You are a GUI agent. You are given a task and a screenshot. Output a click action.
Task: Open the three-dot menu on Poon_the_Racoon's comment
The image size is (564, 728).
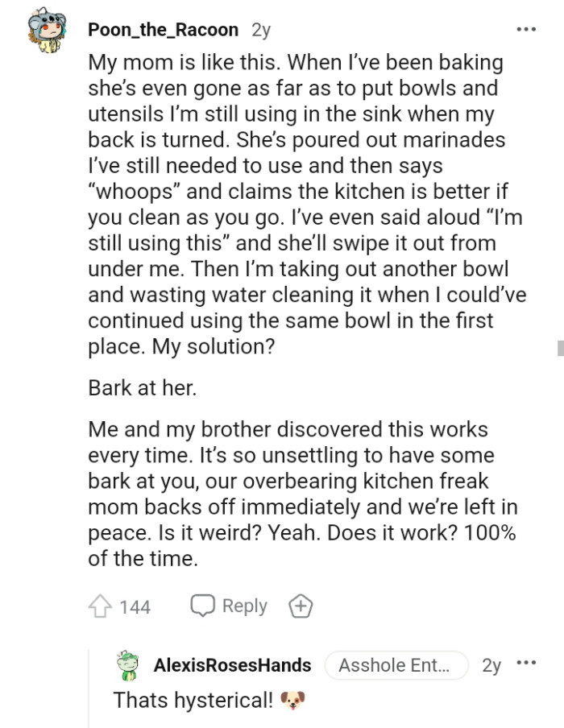525,27
